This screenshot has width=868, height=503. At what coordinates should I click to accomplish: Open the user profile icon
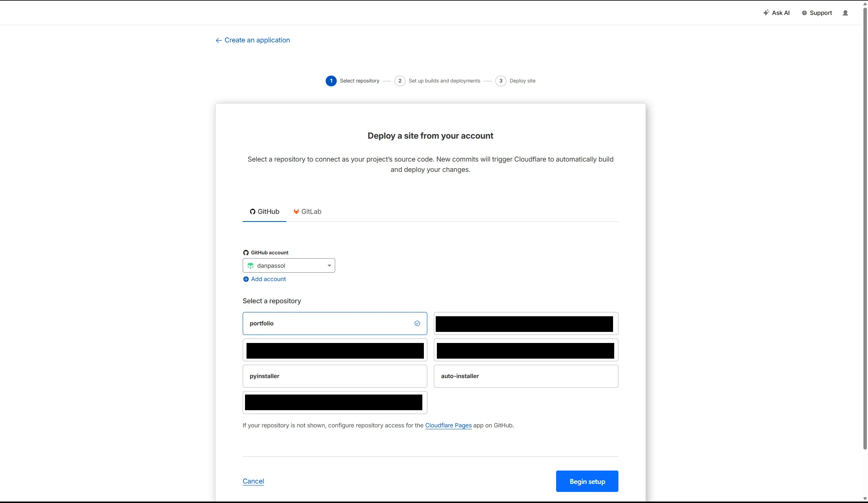tap(845, 13)
